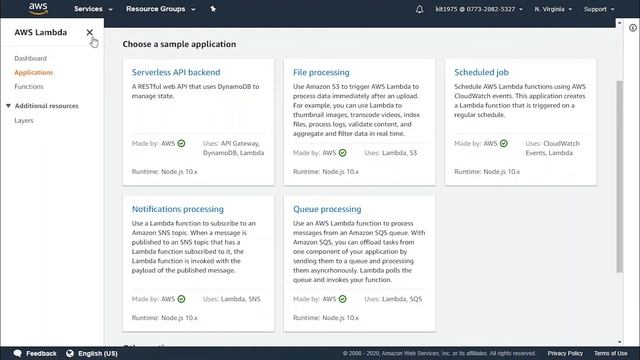Image resolution: width=640 pixels, height=360 pixels.
Task: Click 'Uses: Lambda, S3' text
Action: 391,153
